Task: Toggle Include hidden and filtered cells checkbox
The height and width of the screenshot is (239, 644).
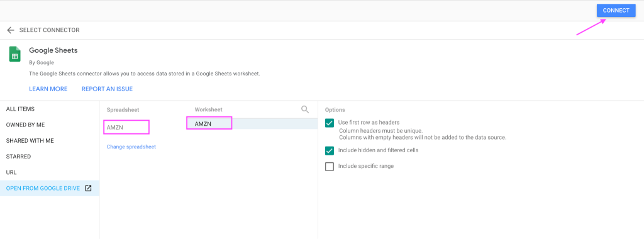Action: pyautogui.click(x=330, y=151)
